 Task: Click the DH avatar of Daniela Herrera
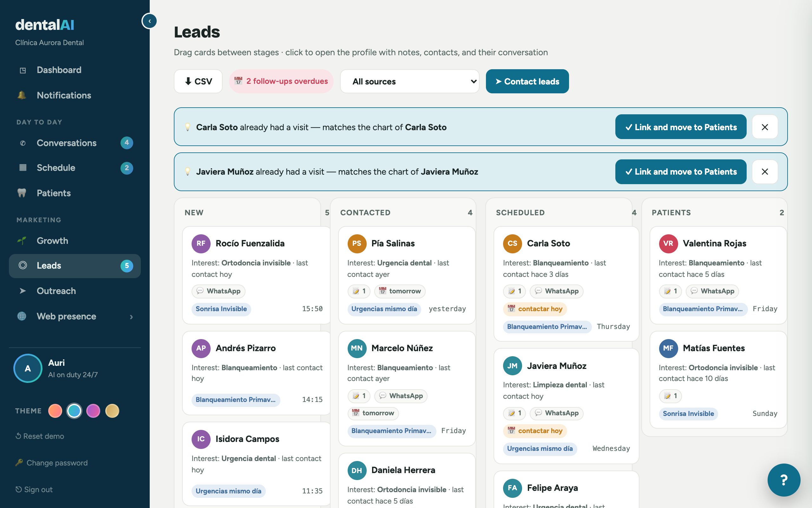(357, 470)
